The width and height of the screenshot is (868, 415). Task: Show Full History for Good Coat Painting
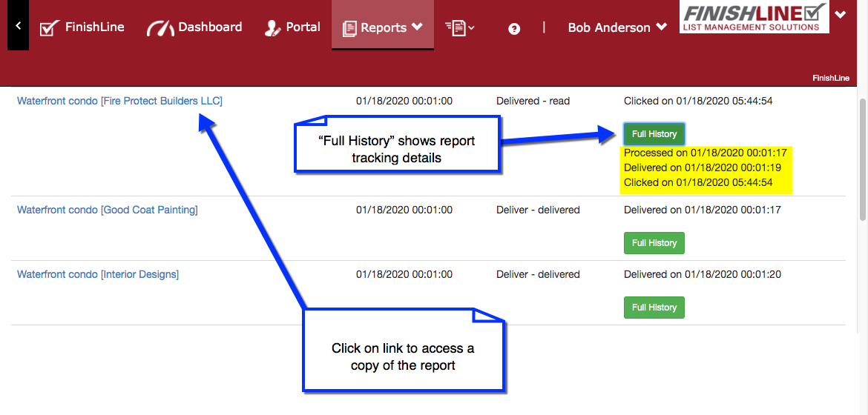654,243
